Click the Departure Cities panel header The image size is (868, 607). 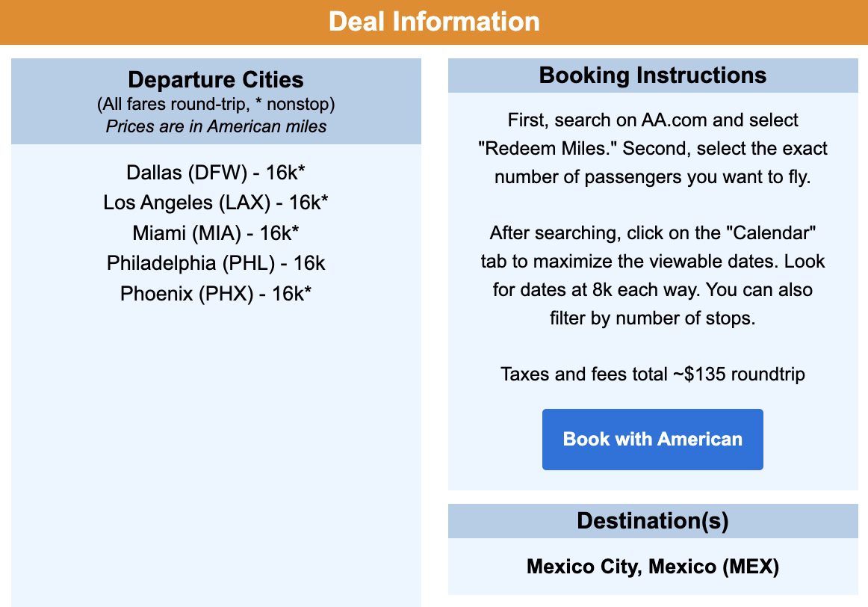[216, 79]
